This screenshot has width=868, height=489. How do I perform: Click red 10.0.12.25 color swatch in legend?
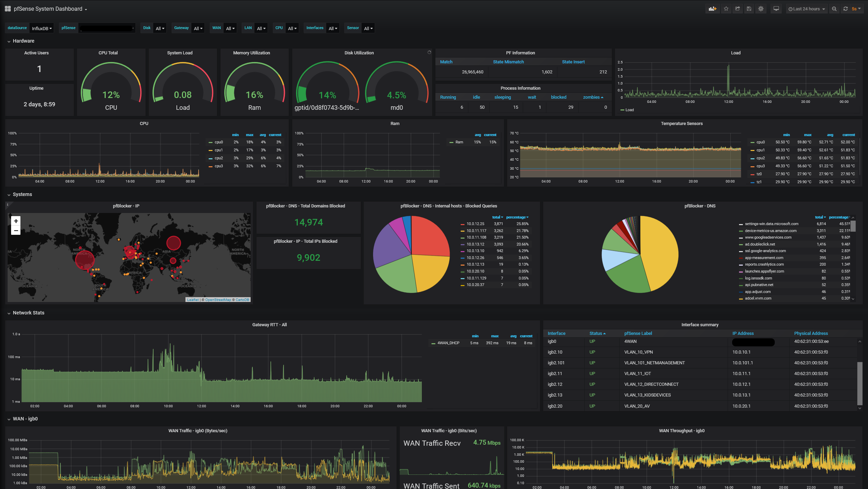(462, 224)
